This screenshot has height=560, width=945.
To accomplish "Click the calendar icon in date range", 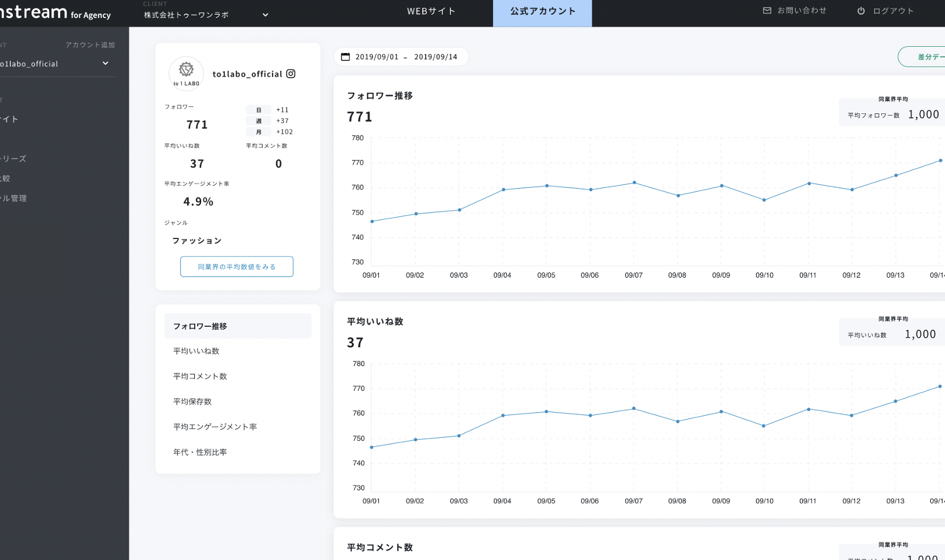I will pos(346,57).
